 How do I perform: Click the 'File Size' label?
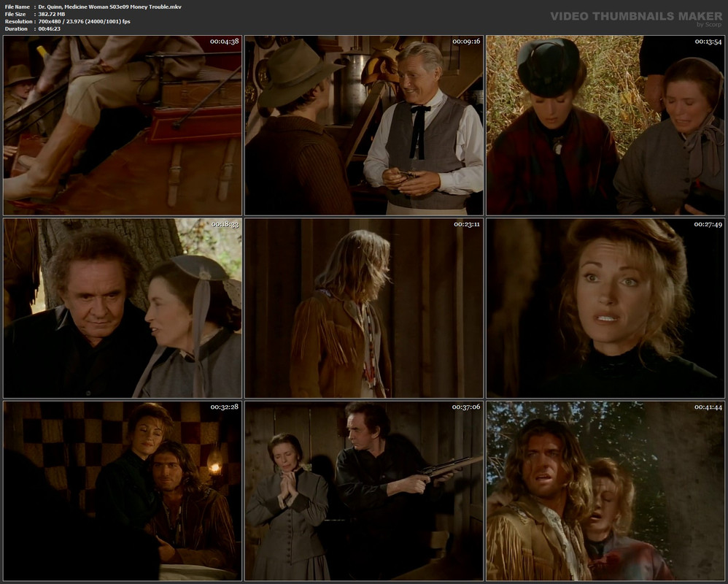pyautogui.click(x=15, y=15)
